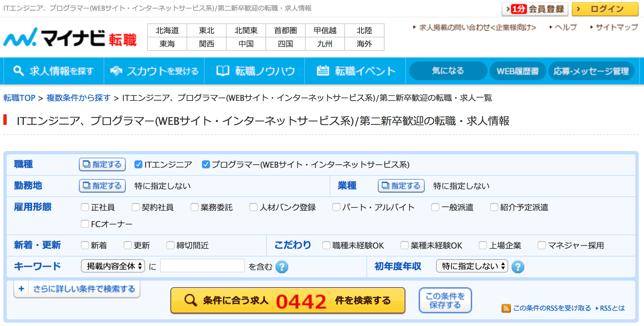The height and width of the screenshot is (326, 644).
Task: Open 求人情報を探す nav tab
Action: pos(53,71)
